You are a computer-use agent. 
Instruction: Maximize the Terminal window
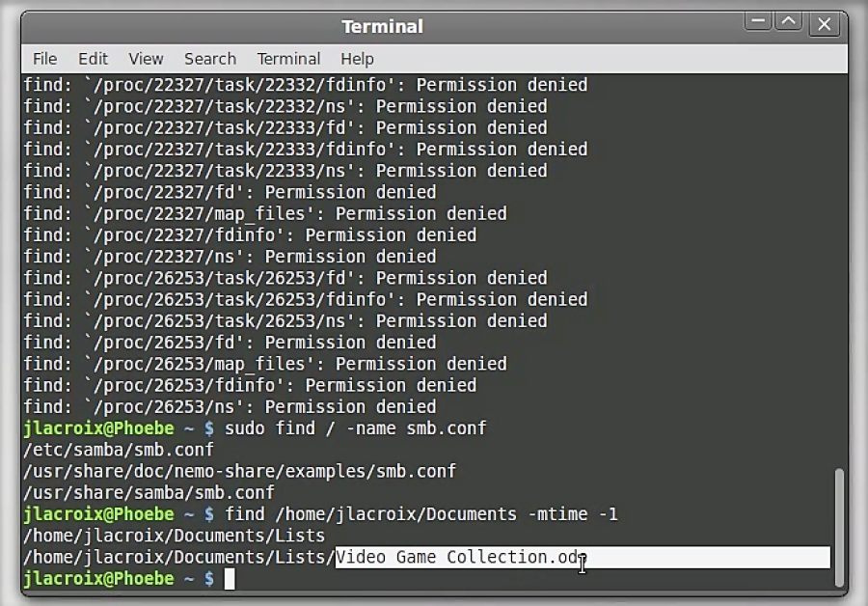789,22
